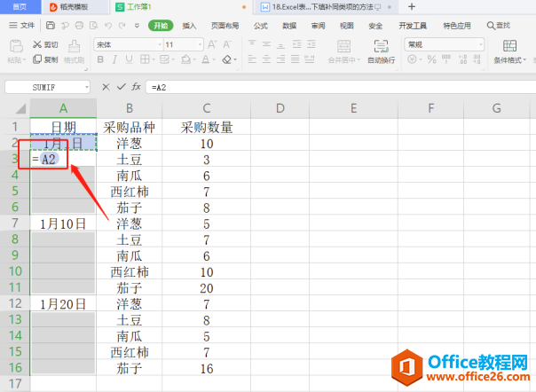Click the Save icon in quick access toolbar

tap(51, 26)
